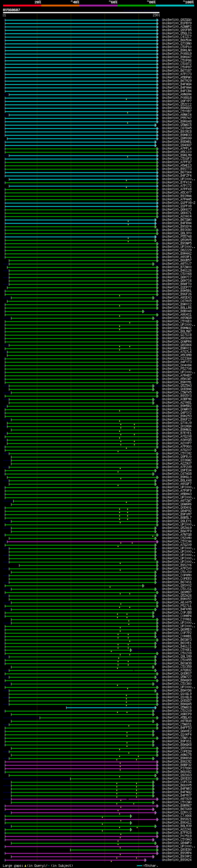Open hit UniRef100_A2WWP2
The image size is (197, 868).
(x=177, y=26)
